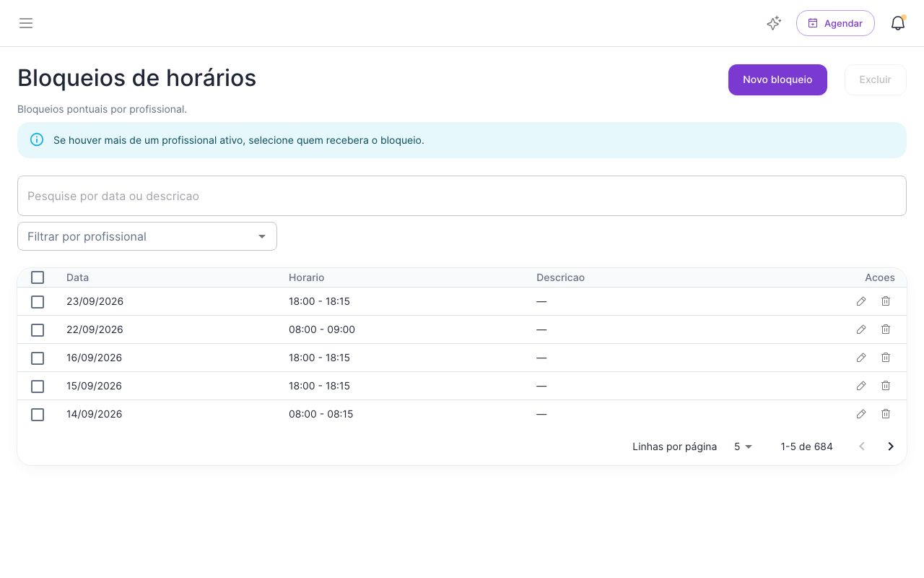The width and height of the screenshot is (924, 578).
Task: Click the 1-5 de 684 pagination text
Action: pos(807,447)
